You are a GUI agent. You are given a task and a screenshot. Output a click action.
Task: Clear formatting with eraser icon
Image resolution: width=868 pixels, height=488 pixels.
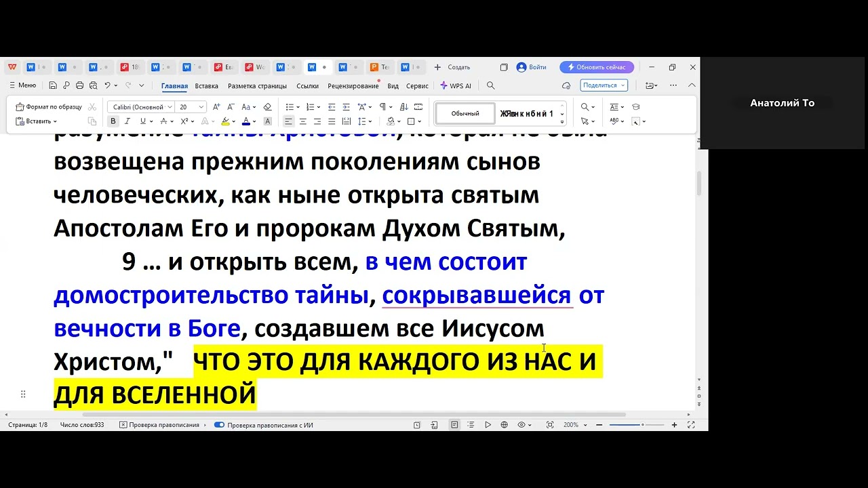click(x=267, y=107)
